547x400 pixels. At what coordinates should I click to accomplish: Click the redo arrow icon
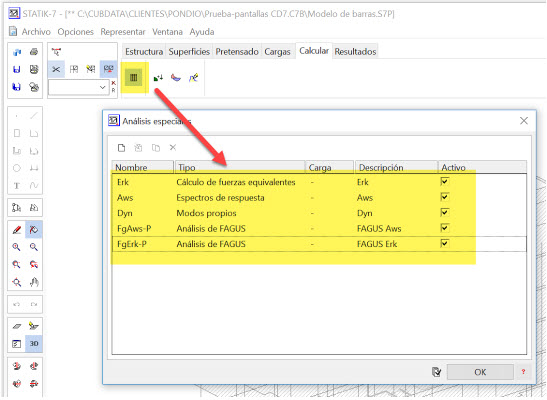click(x=34, y=304)
